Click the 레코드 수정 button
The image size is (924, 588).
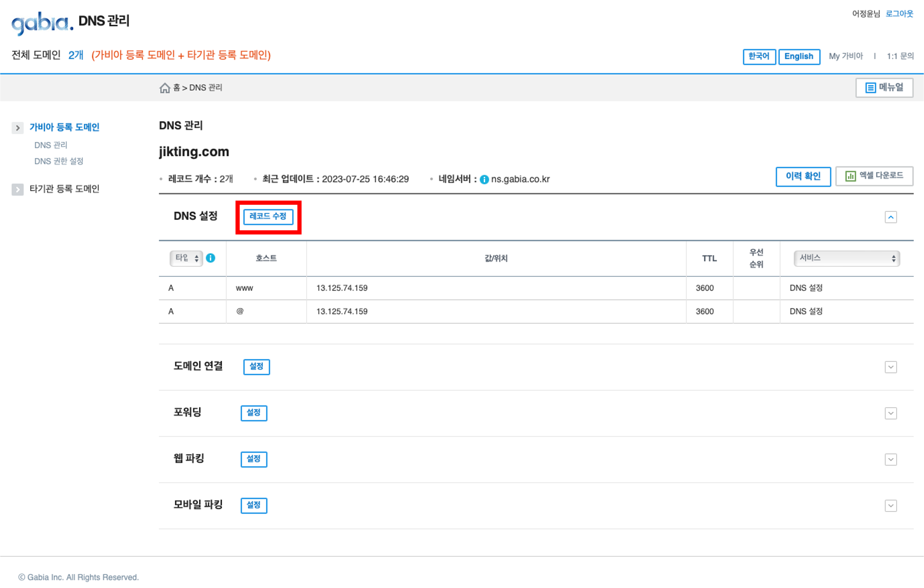pos(268,216)
